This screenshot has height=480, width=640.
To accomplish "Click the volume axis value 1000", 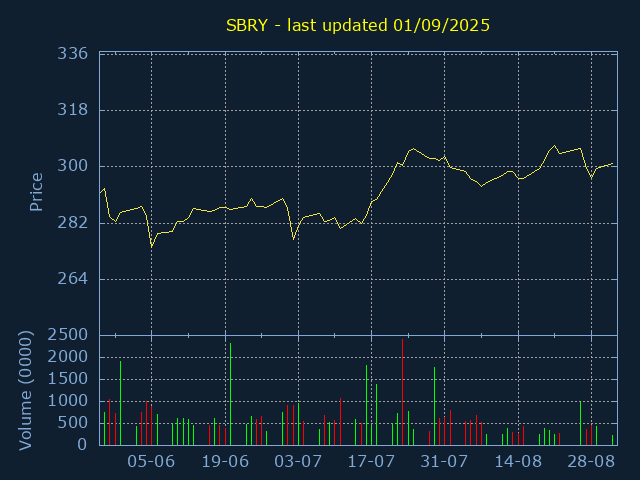I will pyautogui.click(x=68, y=401).
